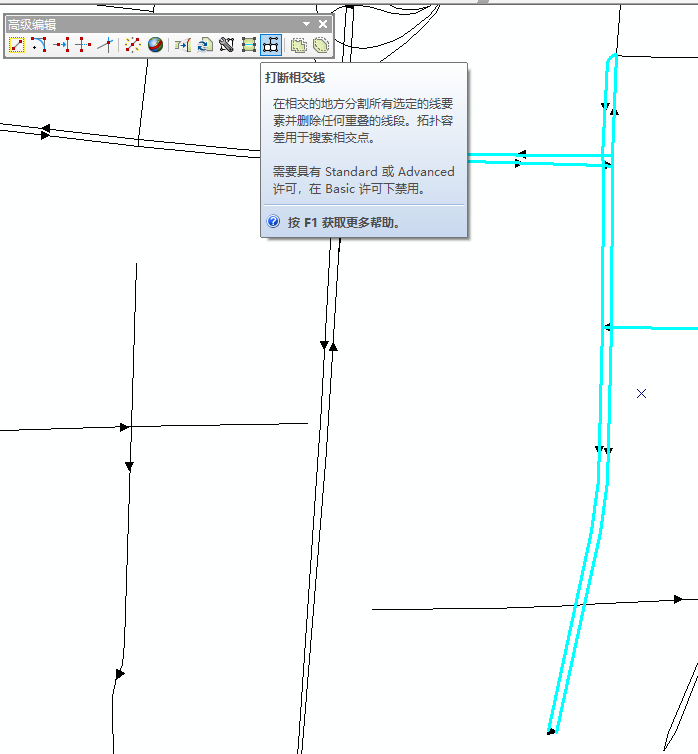Click the 高级编辑 toolbar title bar
Image resolution: width=698 pixels, height=754 pixels.
[169, 24]
